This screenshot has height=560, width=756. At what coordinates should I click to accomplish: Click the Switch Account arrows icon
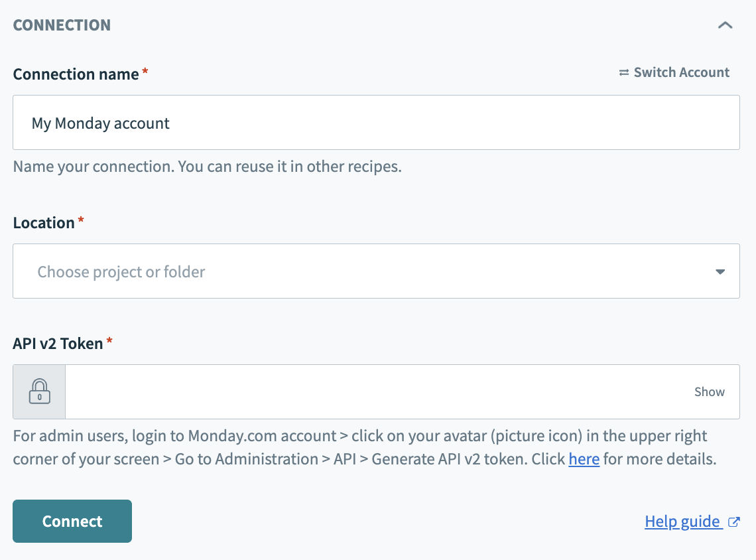(623, 72)
